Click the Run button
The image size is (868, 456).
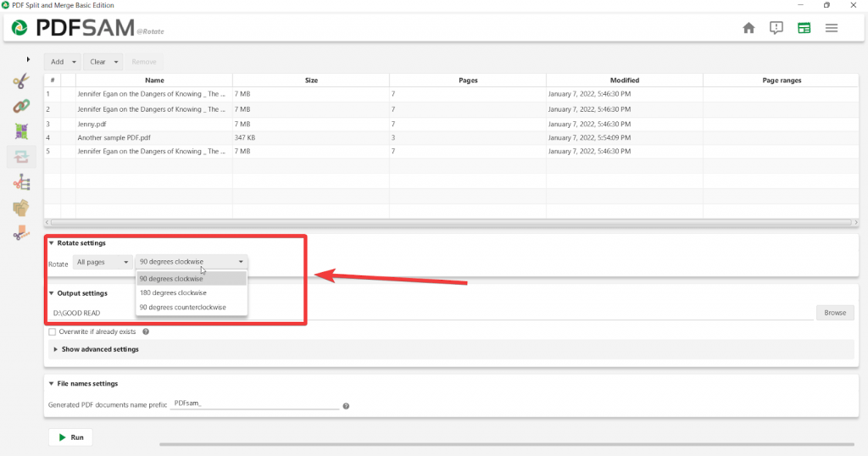point(71,437)
